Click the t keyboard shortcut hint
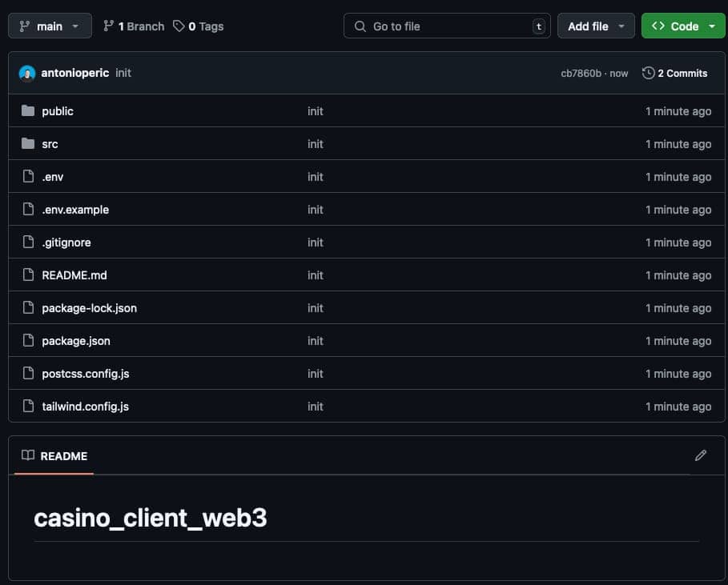 (538, 26)
